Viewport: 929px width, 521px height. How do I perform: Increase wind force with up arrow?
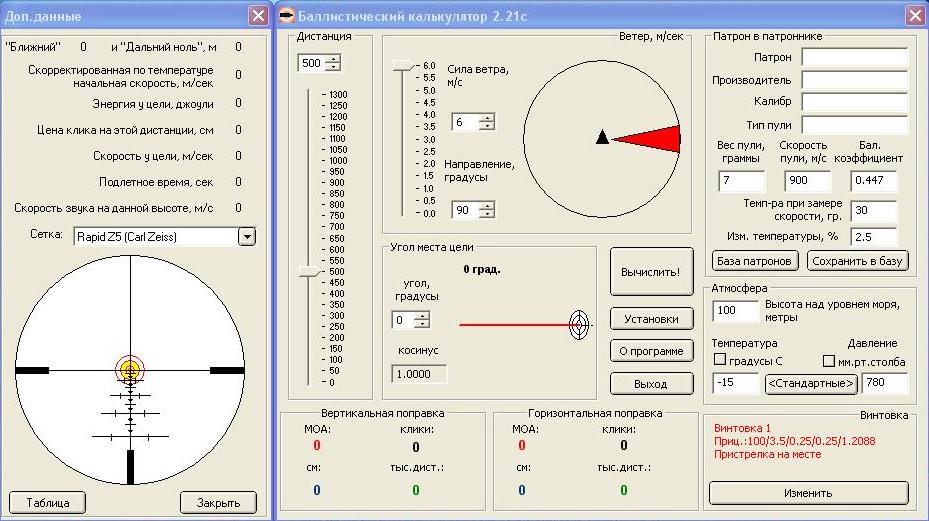point(487,118)
